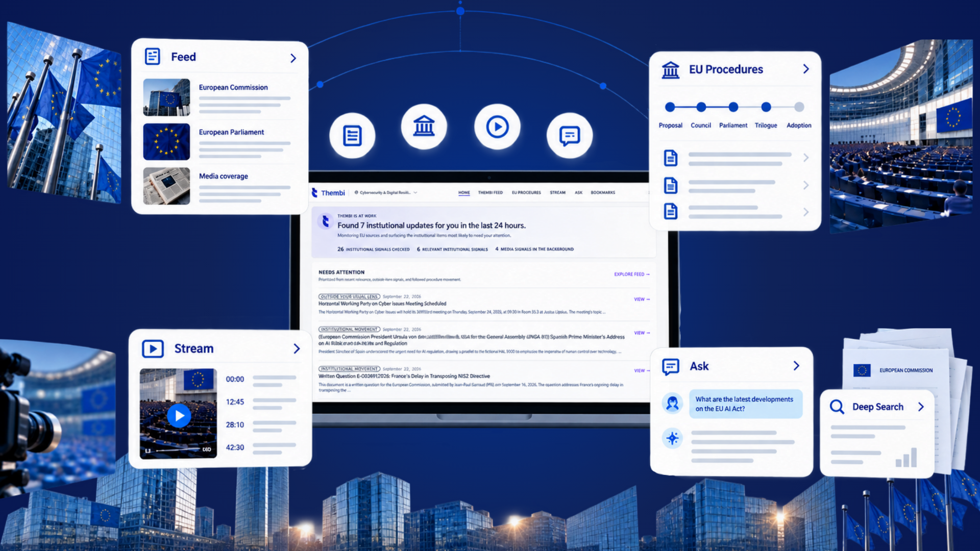Image resolution: width=980 pixels, height=551 pixels.
Task: Click the round play stream icon
Action: (x=497, y=127)
